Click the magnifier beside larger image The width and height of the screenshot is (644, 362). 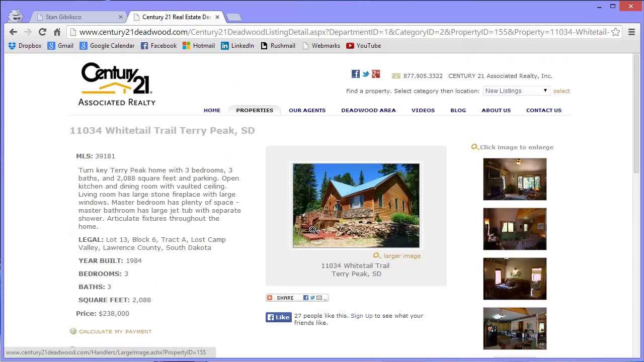click(376, 255)
